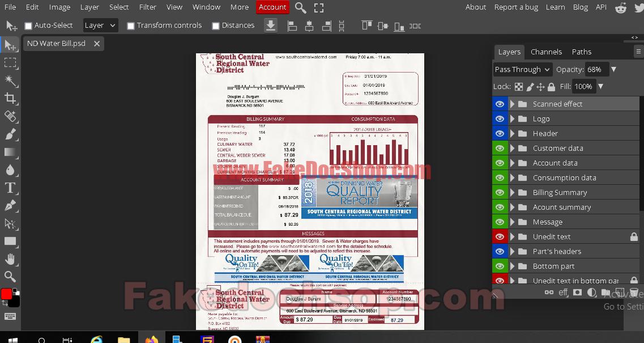Create a new adjustment layer
The image size is (644, 343).
point(592,293)
